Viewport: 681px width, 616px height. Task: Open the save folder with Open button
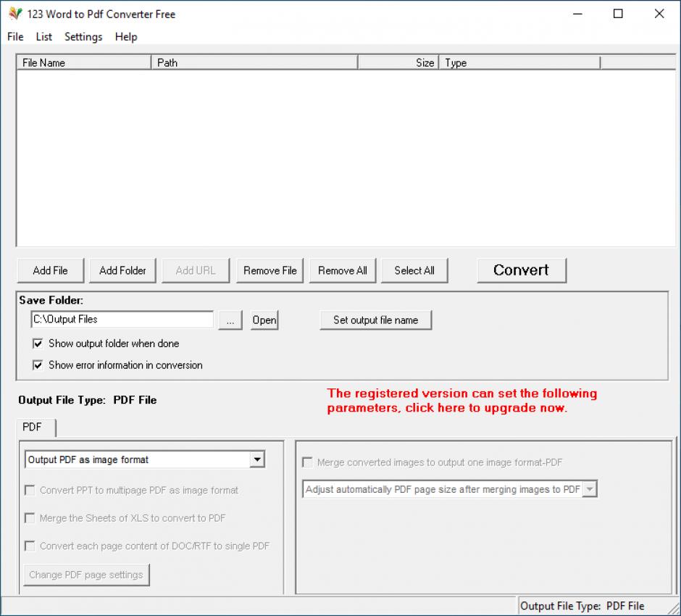(x=264, y=320)
